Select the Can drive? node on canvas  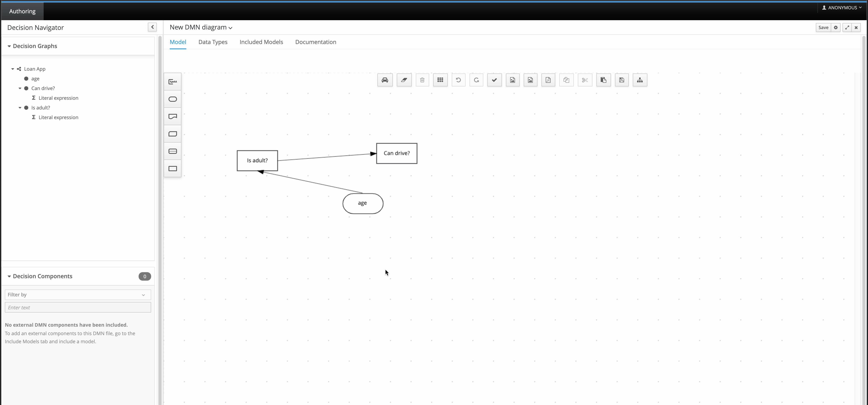[x=397, y=153]
